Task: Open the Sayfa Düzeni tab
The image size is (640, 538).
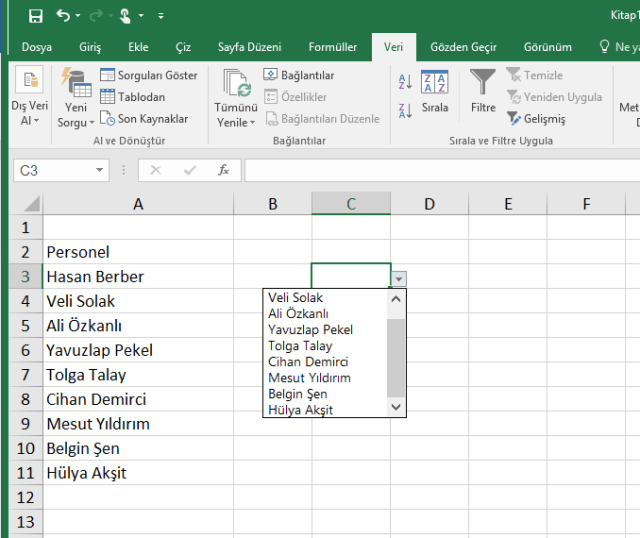Action: pyautogui.click(x=249, y=47)
